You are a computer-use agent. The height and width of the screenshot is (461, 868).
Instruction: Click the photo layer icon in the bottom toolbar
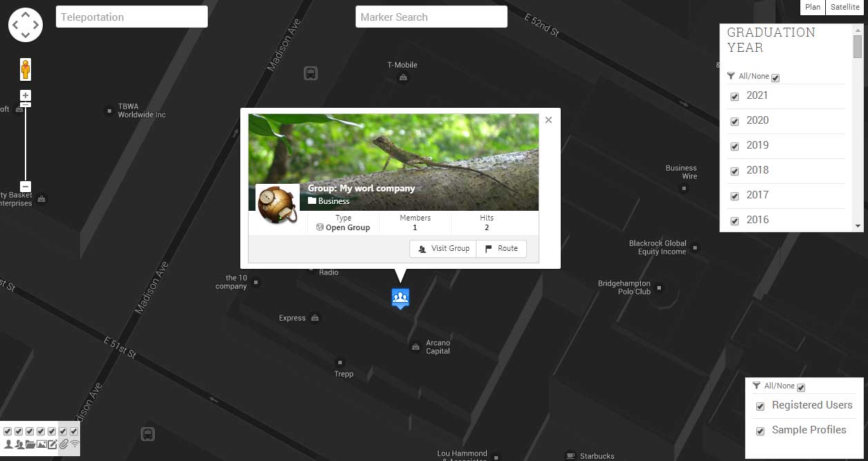pos(41,444)
